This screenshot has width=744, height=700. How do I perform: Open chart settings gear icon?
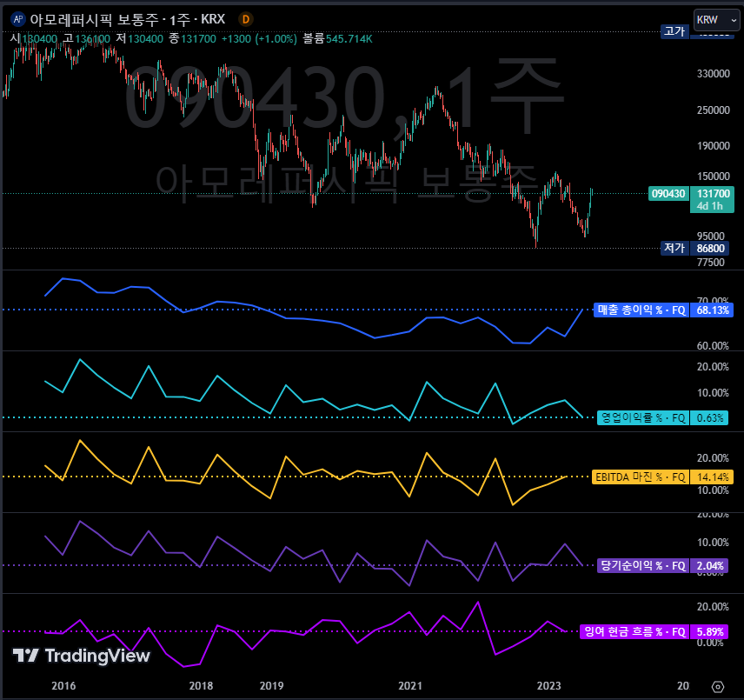(x=718, y=686)
